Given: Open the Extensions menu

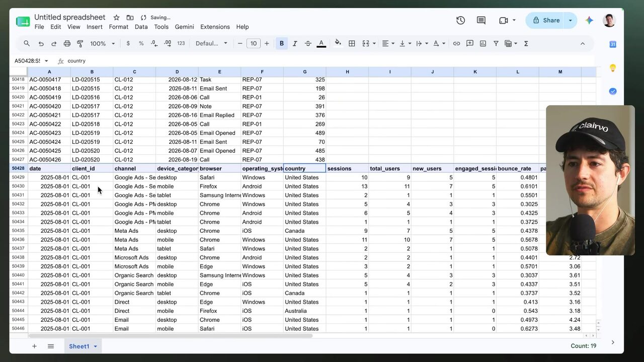Looking at the screenshot, I should pos(215,27).
